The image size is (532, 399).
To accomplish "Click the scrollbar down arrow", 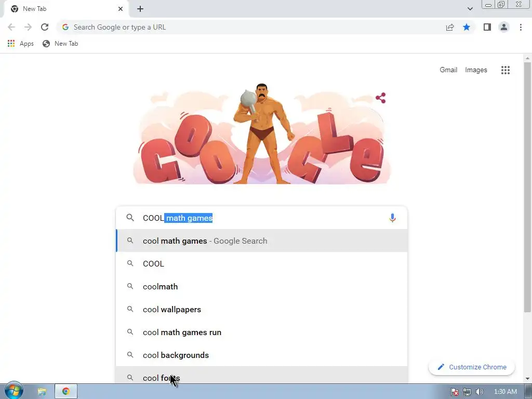I will click(x=527, y=379).
